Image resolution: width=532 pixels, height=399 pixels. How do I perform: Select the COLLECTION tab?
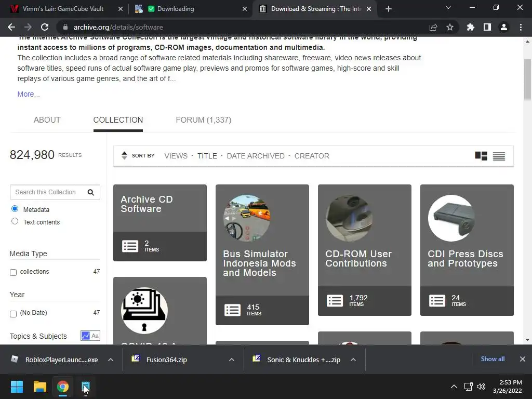(x=118, y=120)
